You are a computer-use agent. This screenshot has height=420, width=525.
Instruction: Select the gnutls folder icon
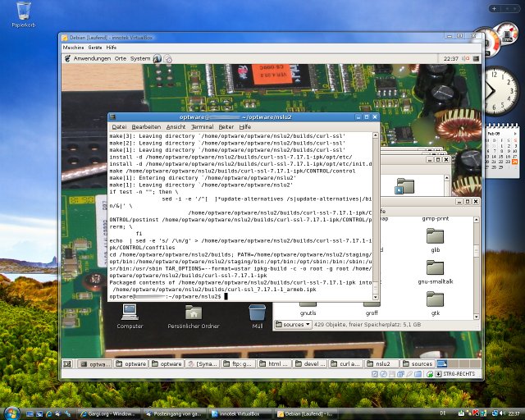click(x=308, y=304)
